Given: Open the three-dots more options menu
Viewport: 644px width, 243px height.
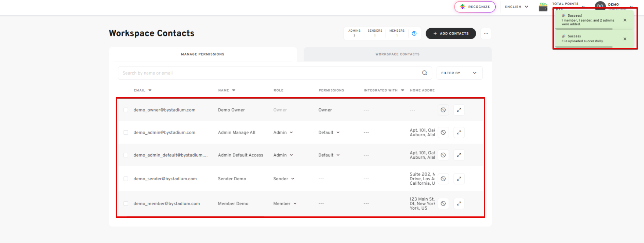Looking at the screenshot, I should (486, 33).
